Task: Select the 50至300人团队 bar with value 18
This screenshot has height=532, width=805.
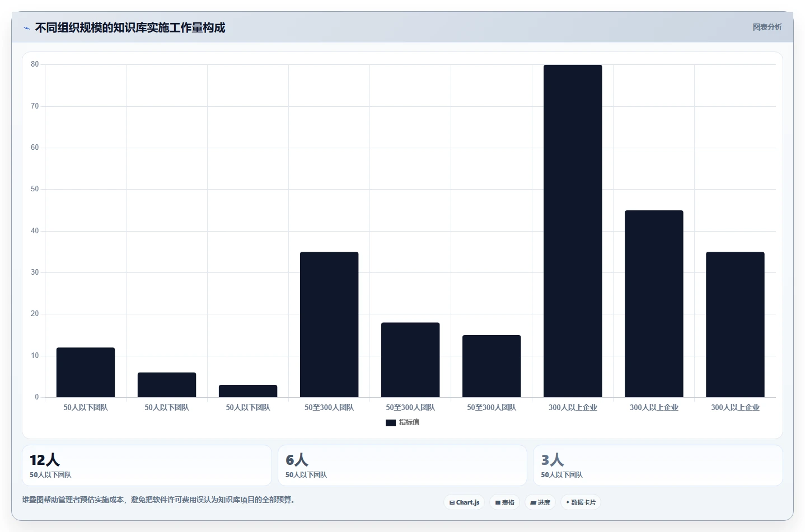Action: pyautogui.click(x=410, y=360)
